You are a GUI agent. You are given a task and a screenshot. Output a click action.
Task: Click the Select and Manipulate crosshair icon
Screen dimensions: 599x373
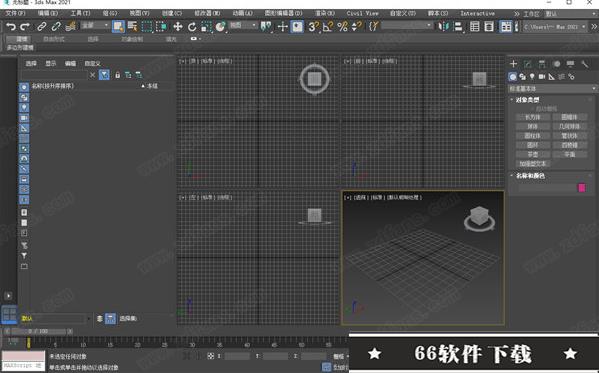[283, 26]
